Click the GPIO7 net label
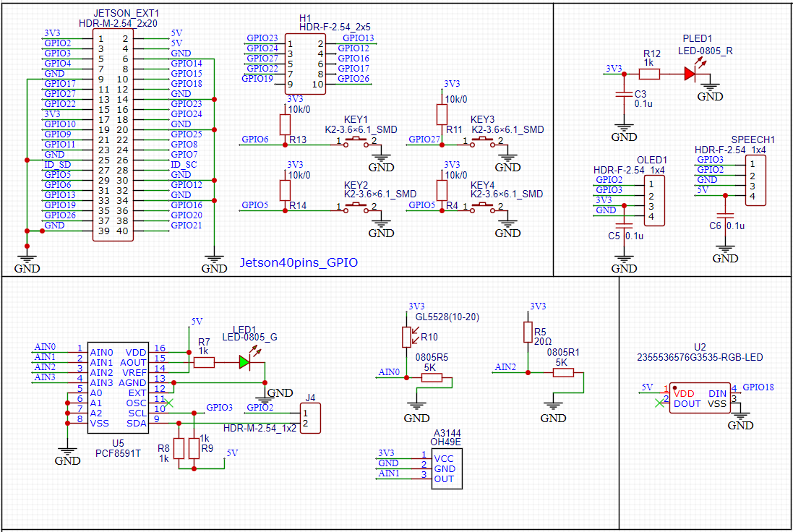This screenshot has width=793, height=532. pyautogui.click(x=184, y=154)
